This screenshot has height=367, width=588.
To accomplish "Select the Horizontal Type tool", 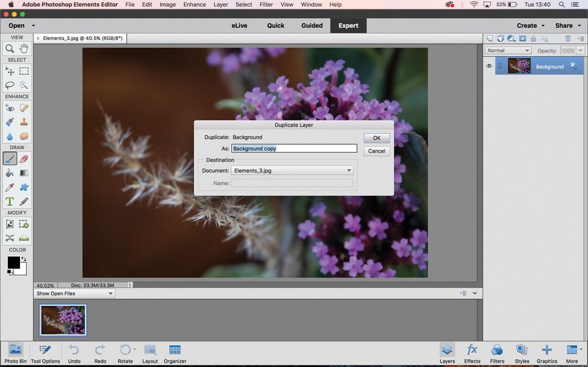I will [x=9, y=202].
